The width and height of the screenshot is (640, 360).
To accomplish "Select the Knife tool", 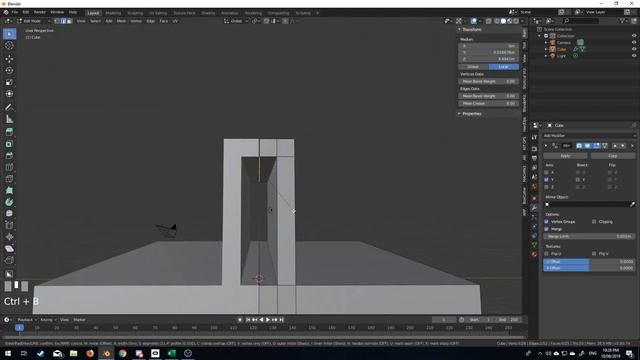I will (9, 179).
